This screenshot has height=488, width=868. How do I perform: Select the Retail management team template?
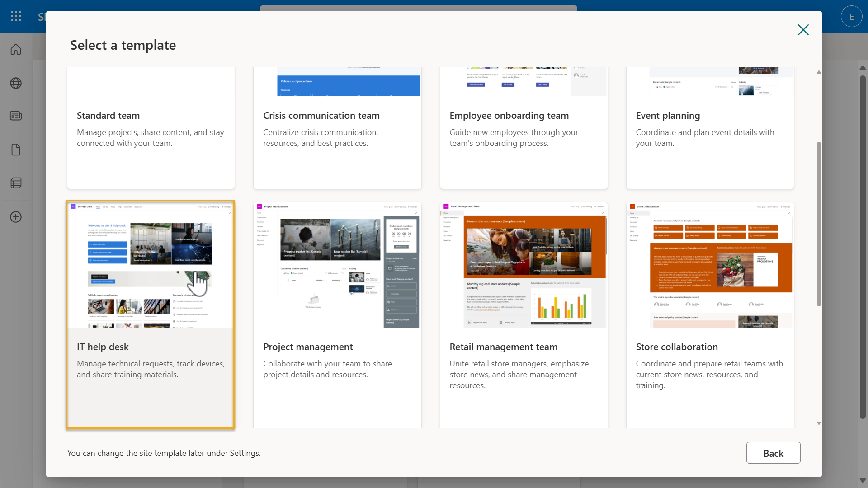[x=524, y=314]
